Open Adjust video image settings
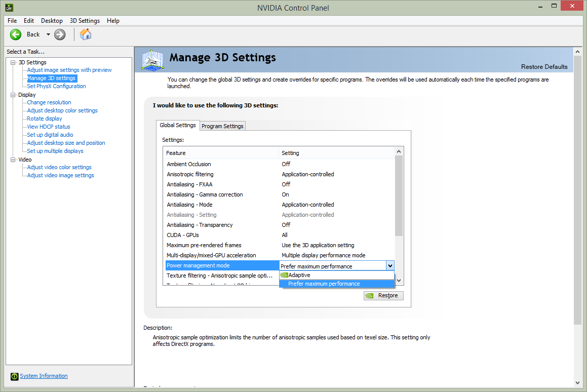The width and height of the screenshot is (587, 392). click(61, 175)
